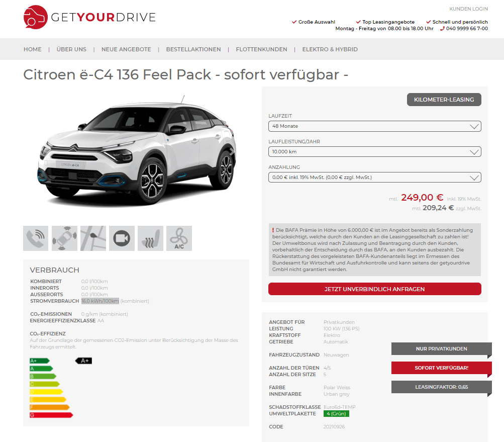Open the Anzahlung 0,00 € dropdown

tap(375, 177)
